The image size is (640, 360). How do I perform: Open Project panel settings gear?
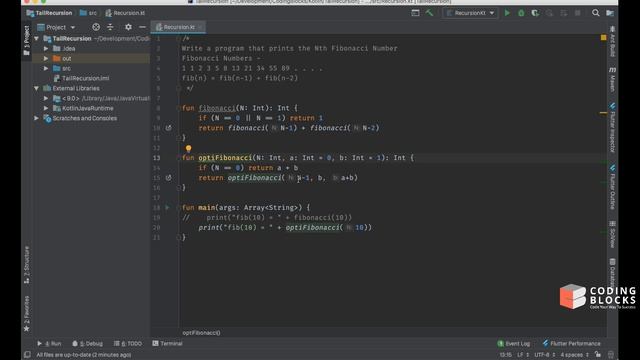[x=128, y=27]
